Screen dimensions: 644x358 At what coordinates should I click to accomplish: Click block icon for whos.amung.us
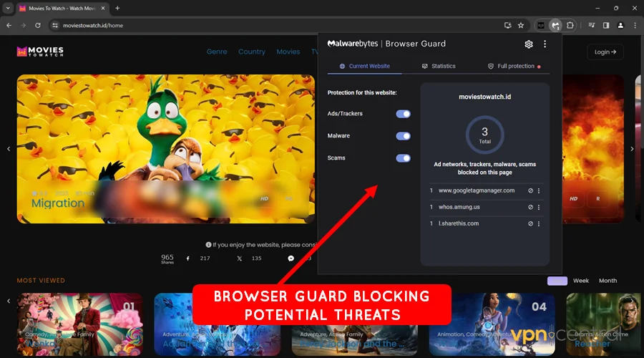pos(531,207)
